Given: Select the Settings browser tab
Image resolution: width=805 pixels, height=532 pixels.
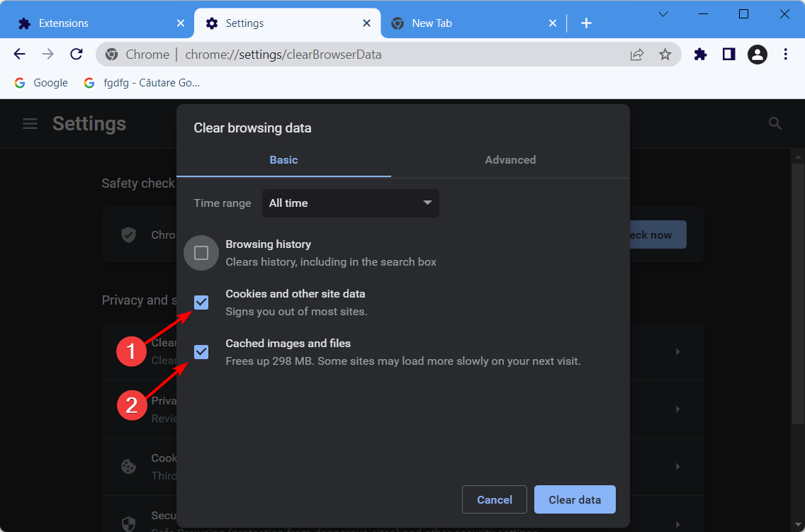Looking at the screenshot, I should tap(288, 23).
